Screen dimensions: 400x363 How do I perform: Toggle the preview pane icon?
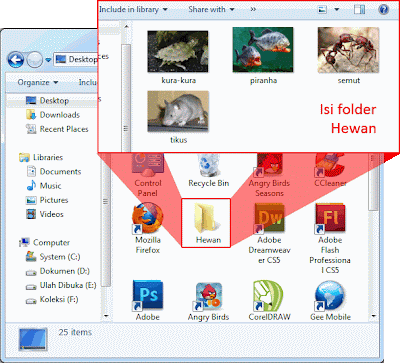(x=359, y=9)
